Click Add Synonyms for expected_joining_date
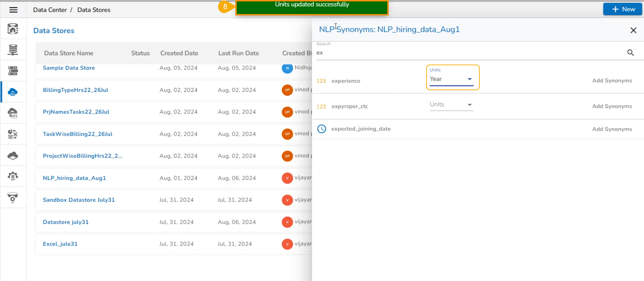Image resolution: width=644 pixels, height=281 pixels. coord(612,129)
